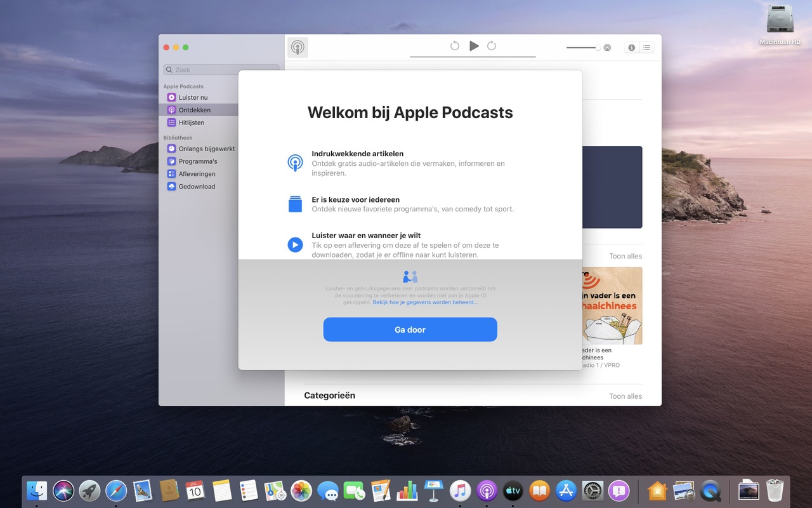This screenshot has width=812, height=508.
Task: Click the episode info button in the toolbar
Action: coord(631,48)
